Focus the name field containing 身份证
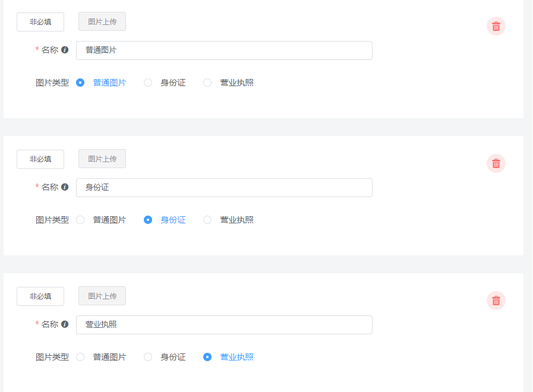This screenshot has height=392, width=533. click(224, 188)
